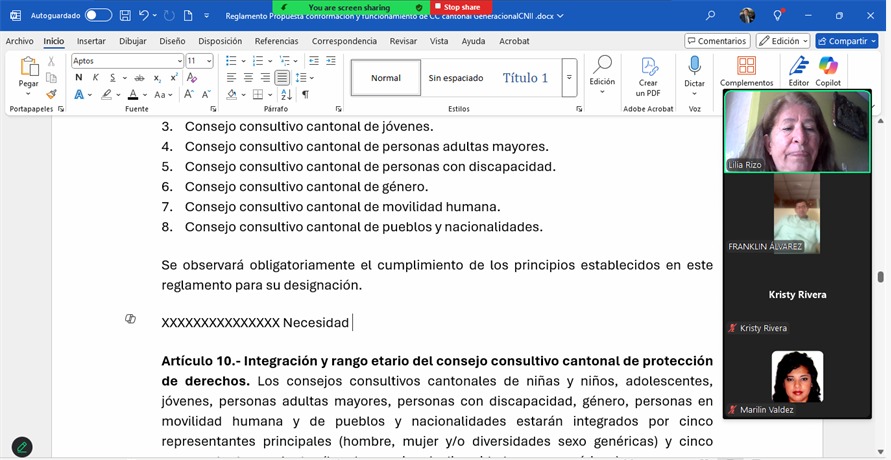Open the borders dropdown arrow
This screenshot has height=460, width=891.
click(270, 94)
